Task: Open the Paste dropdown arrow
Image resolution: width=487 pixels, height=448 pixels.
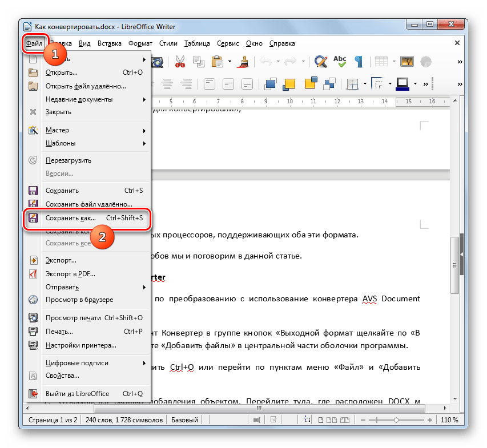Action: (230, 62)
